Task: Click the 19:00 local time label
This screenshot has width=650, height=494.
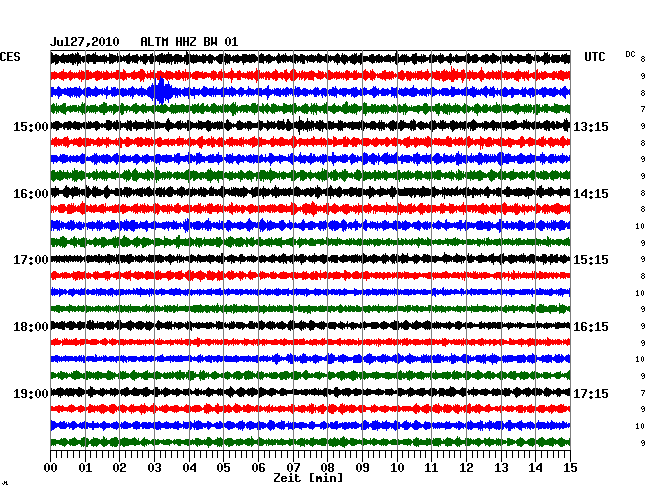Action: pos(31,393)
